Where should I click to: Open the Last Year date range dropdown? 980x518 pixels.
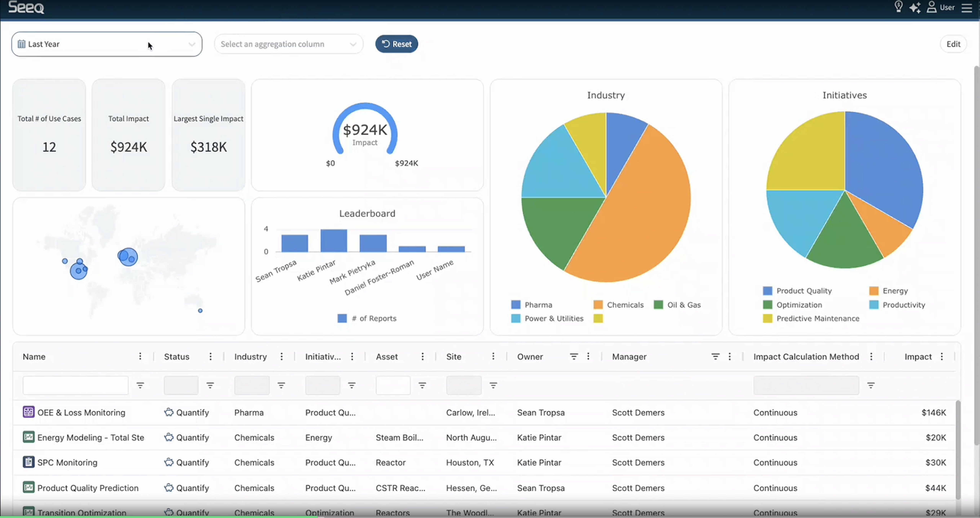point(107,44)
